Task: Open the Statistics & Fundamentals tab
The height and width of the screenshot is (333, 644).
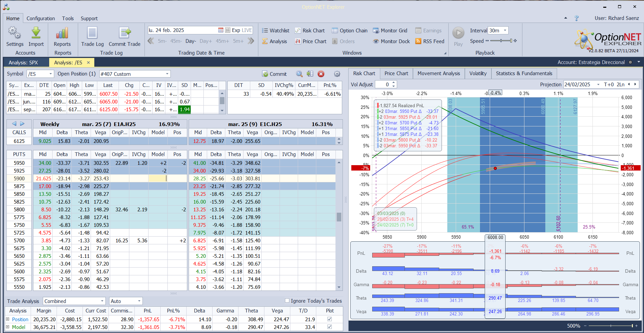Action: point(524,73)
